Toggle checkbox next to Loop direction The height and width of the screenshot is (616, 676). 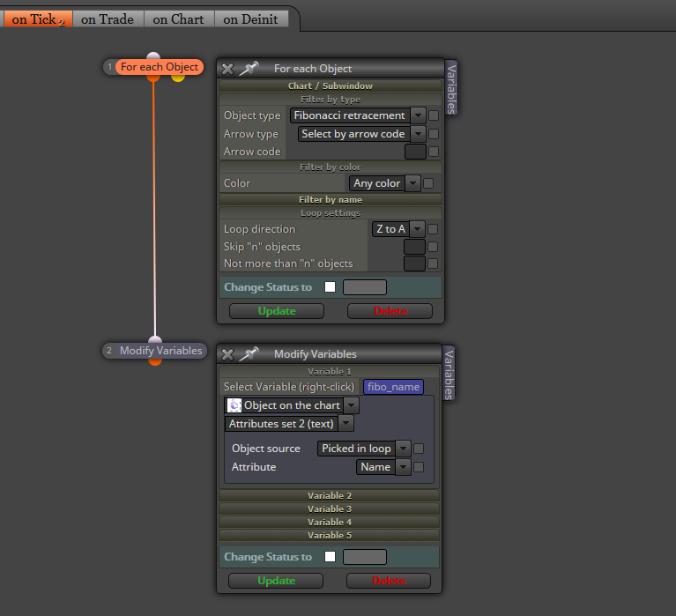tap(433, 229)
